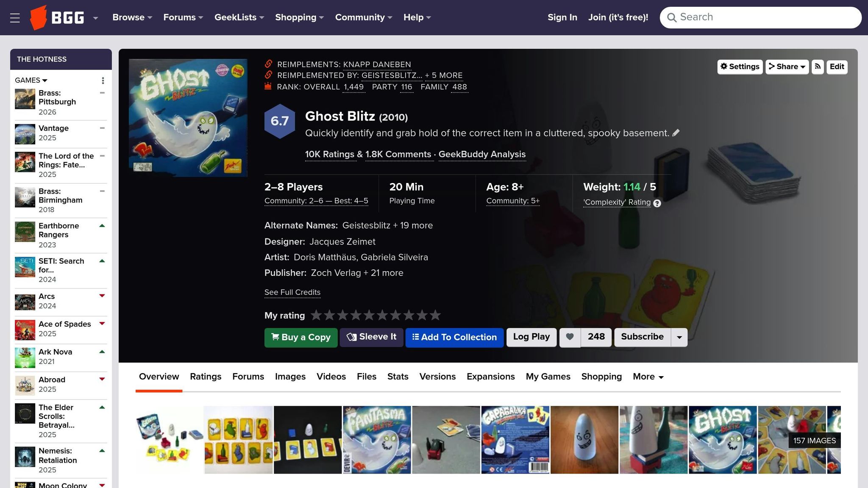Open Brass: Pittsburgh thumbnail in Hotness
This screenshot has height=488, width=868.
pyautogui.click(x=25, y=99)
